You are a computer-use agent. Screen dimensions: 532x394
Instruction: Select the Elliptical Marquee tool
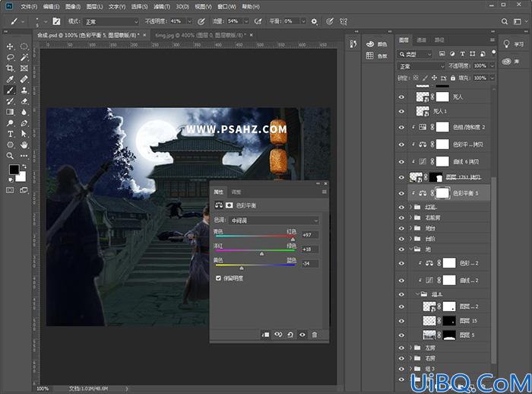tap(24, 46)
